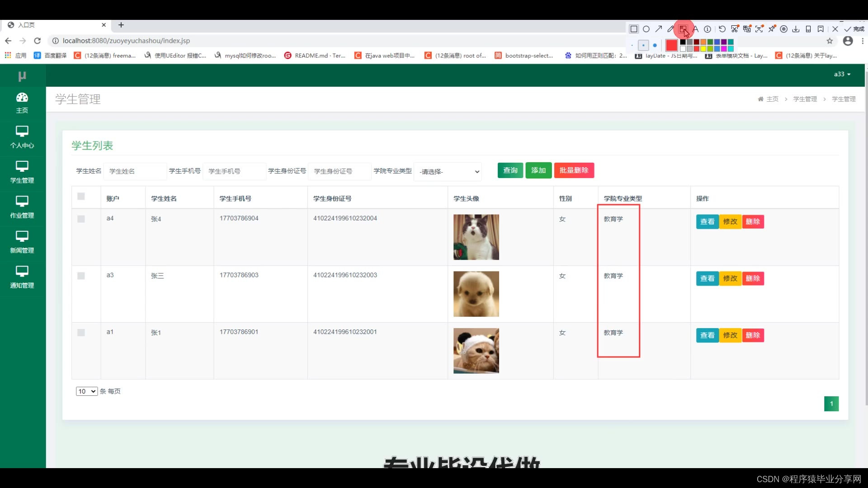Screen dimensions: 868x488
Task: Pick the yellow color swatch
Action: 703,49
